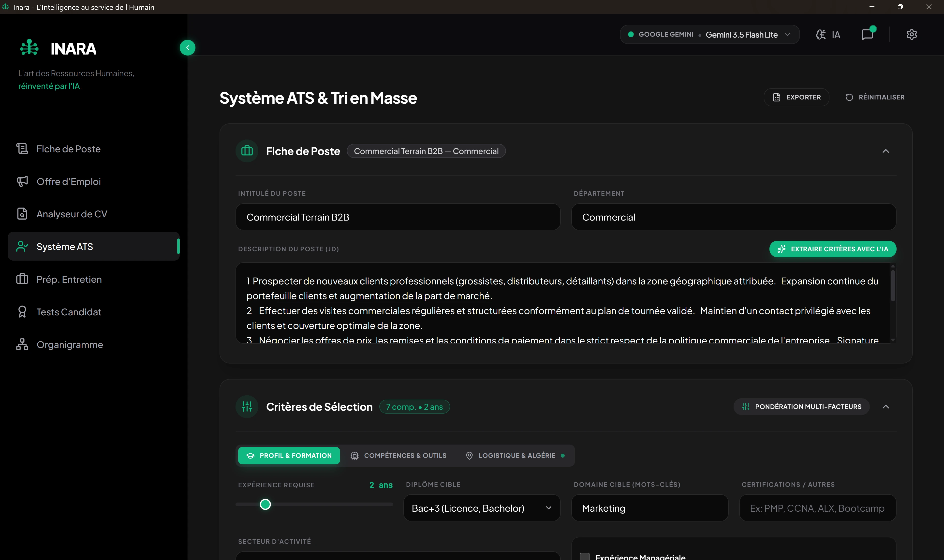Collapse the Critères de Sélection section chevron
Image resolution: width=944 pixels, height=560 pixels.
pyautogui.click(x=885, y=406)
